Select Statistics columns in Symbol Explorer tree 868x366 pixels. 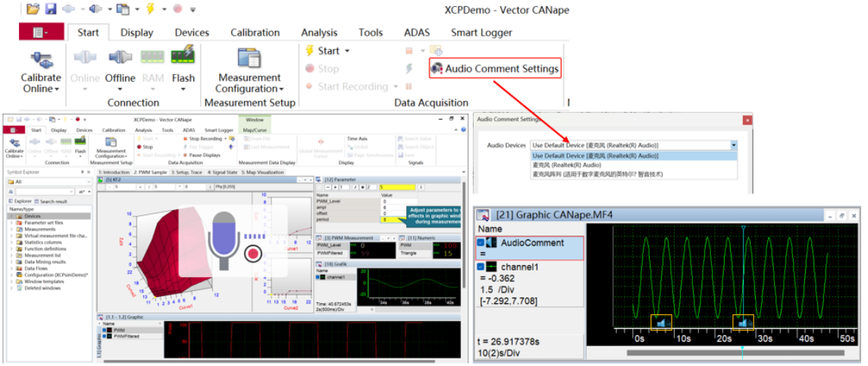click(42, 242)
